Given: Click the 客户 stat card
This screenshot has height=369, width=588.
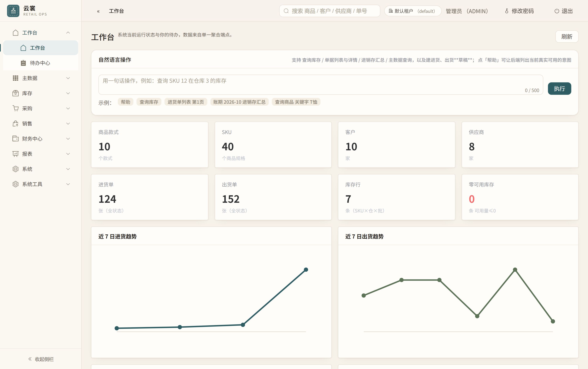Looking at the screenshot, I should point(396,145).
